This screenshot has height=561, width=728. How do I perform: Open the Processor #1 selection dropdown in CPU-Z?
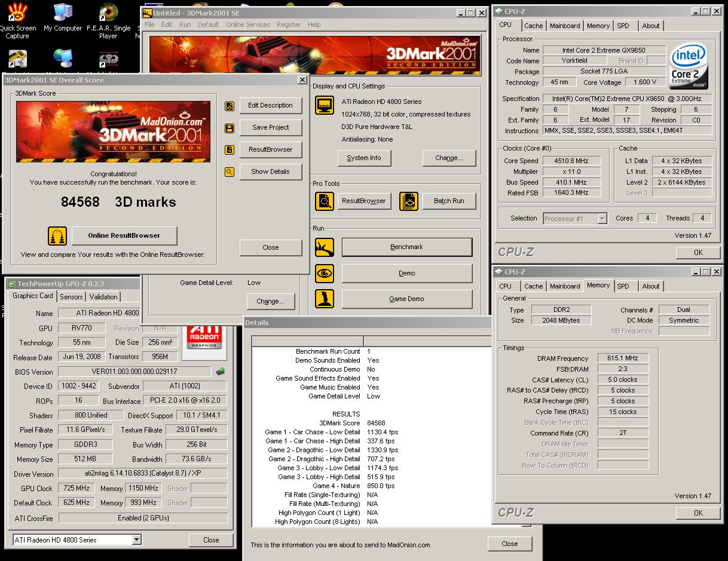[x=602, y=219]
